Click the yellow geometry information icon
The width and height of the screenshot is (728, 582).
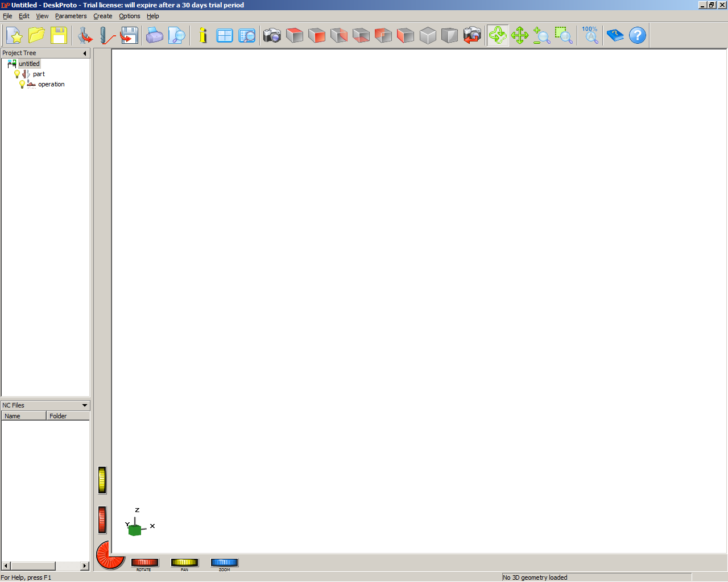pos(202,35)
